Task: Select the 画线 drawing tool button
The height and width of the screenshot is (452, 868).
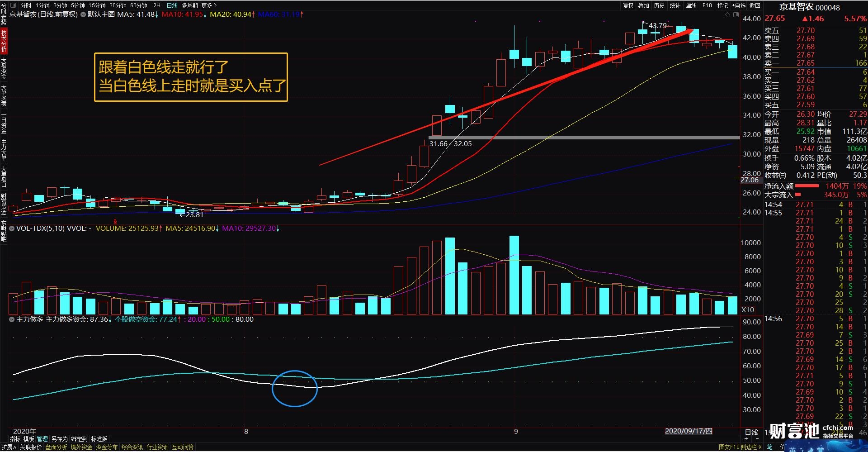Action: (691, 5)
